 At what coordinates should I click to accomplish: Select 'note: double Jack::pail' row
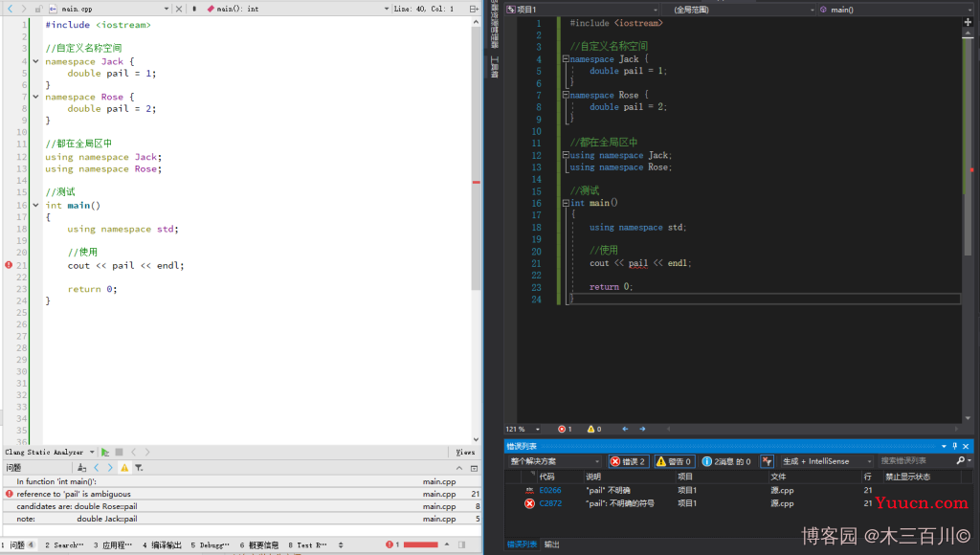point(241,519)
